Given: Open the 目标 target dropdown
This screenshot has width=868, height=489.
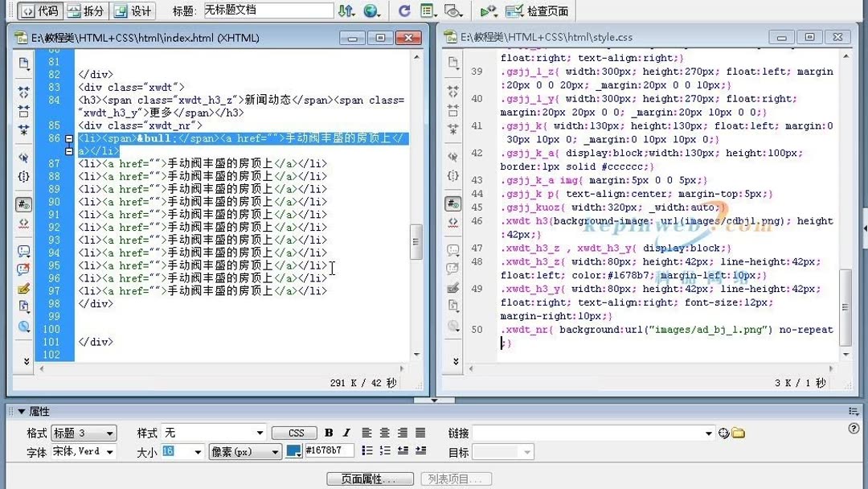Looking at the screenshot, I should point(502,451).
